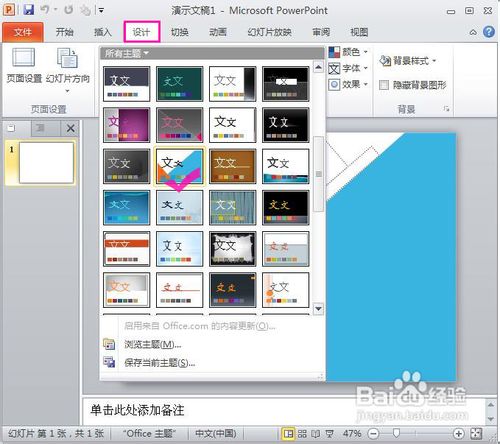Screen dimensions: 500x444
Task: Click the PowerPoint application icon in title bar
Action: [x=9, y=10]
